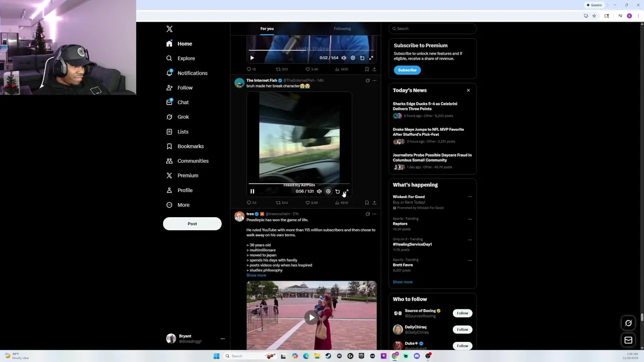The image size is (644, 362).
Task: Open settings of the 0:52 video
Action: [353, 58]
